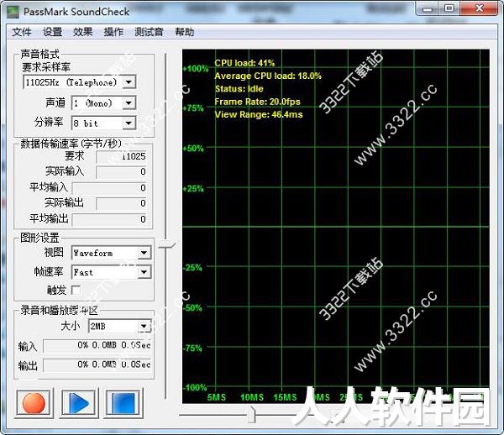Maximize the SoundCheck window
Viewport: 504px width, 435px height.
coord(449,8)
